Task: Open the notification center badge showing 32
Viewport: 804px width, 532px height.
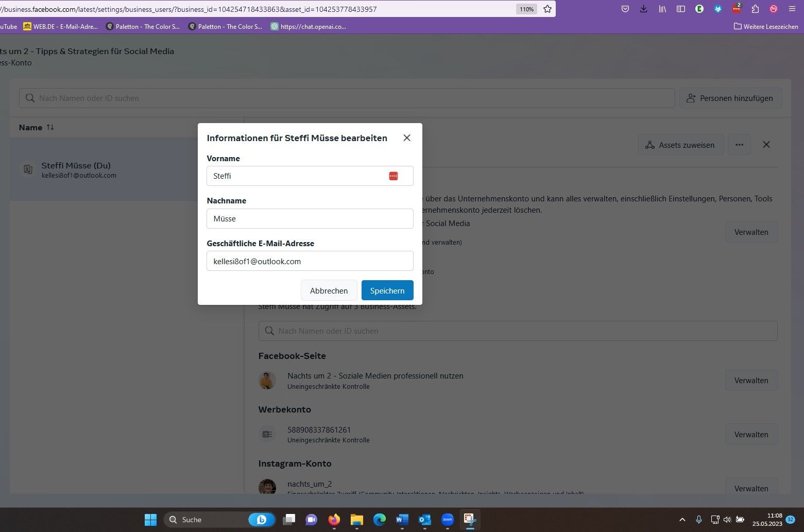Action: coord(790,520)
